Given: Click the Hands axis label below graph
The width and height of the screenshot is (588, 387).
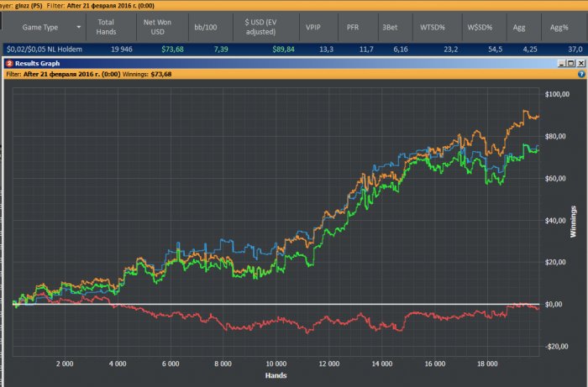Looking at the screenshot, I should pos(276,374).
